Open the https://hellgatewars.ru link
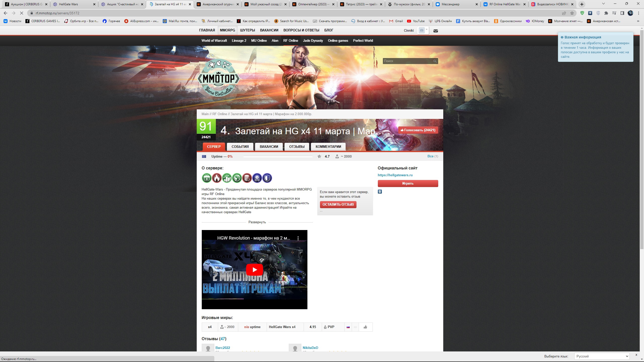This screenshot has height=362, width=644. click(x=395, y=175)
